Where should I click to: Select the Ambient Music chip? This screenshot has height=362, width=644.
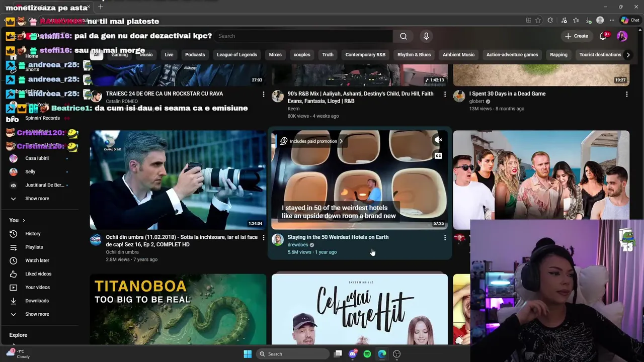click(458, 55)
